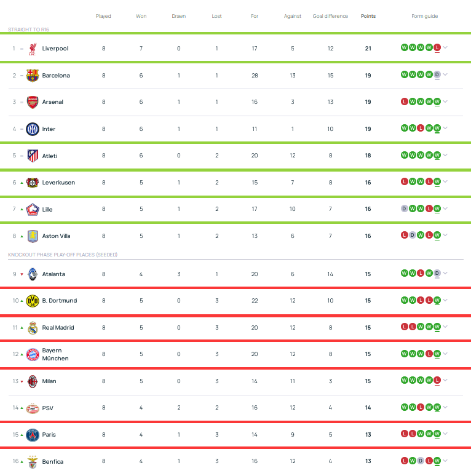Click the Inter club logo
The height and width of the screenshot is (476, 471).
pyautogui.click(x=33, y=129)
